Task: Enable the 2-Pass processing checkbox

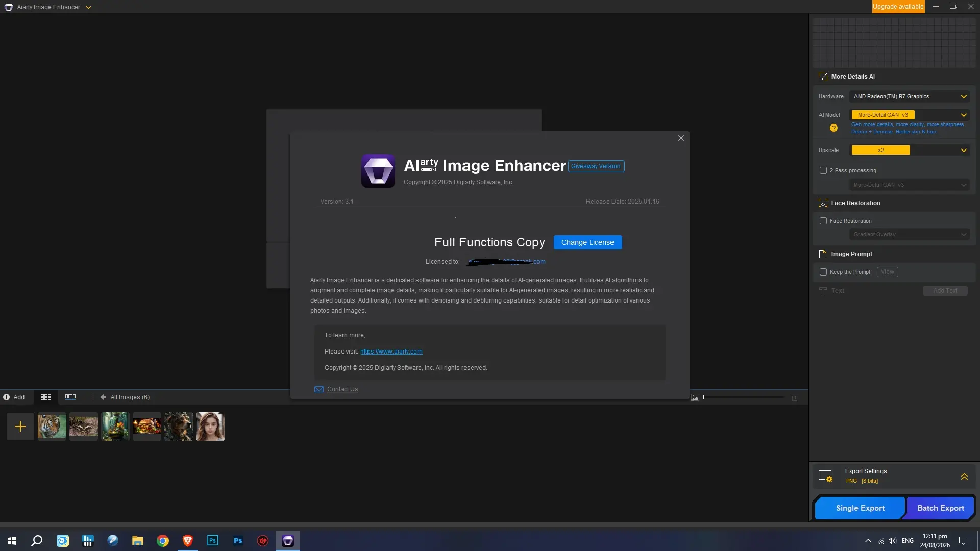Action: 823,170
